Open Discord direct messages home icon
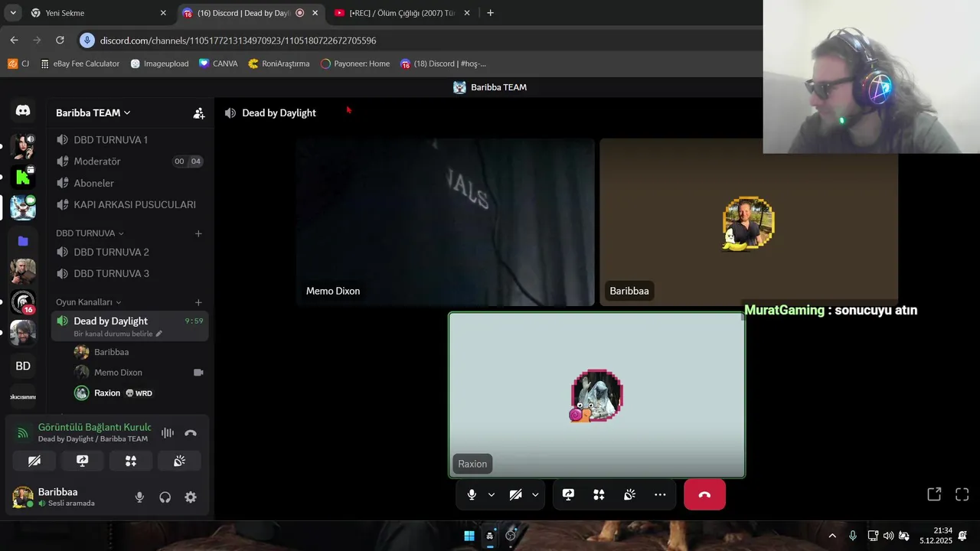This screenshot has width=980, height=551. tap(23, 111)
